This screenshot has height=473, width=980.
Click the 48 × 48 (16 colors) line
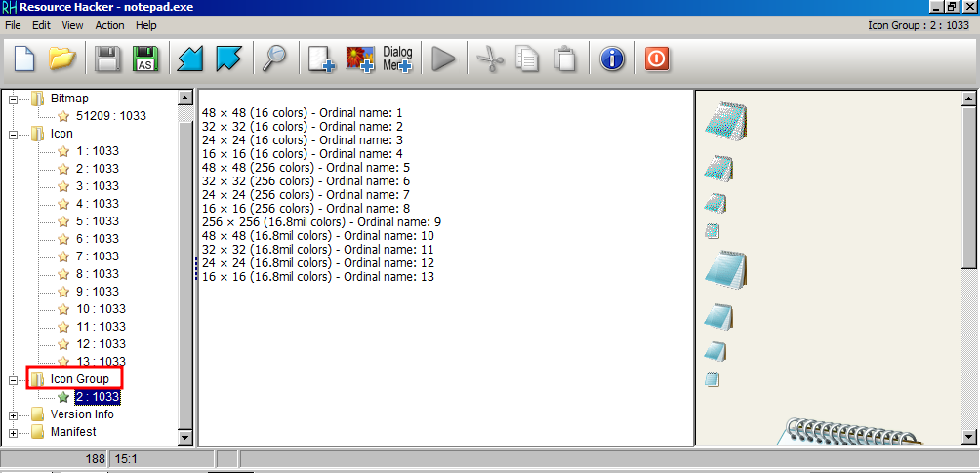pos(302,113)
